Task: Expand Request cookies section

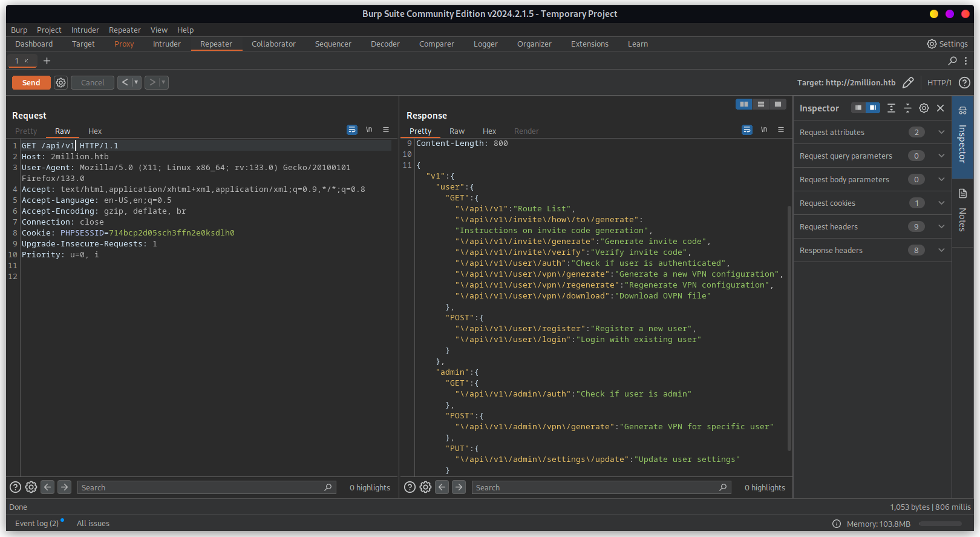Action: (x=872, y=203)
